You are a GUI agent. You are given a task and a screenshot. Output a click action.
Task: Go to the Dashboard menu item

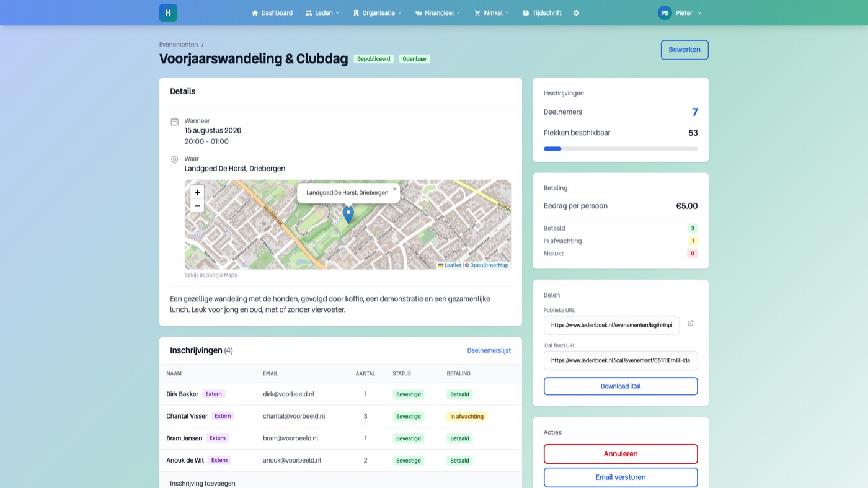[272, 12]
